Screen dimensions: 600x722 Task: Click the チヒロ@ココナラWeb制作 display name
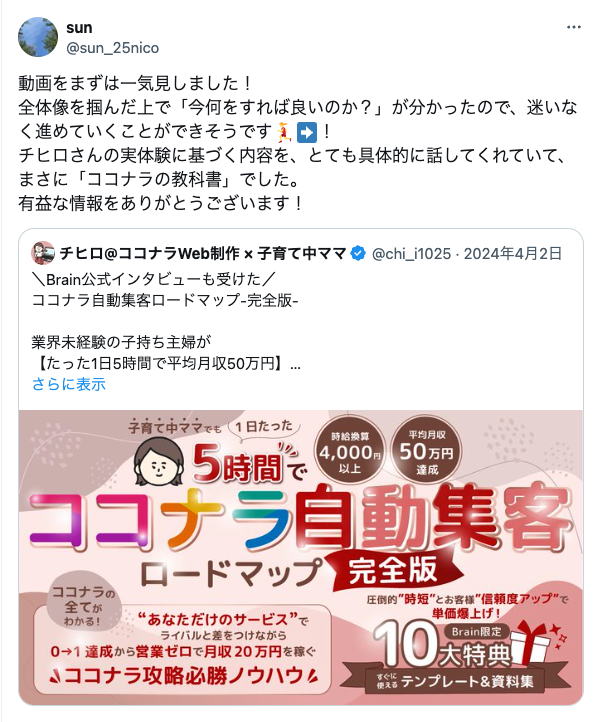[x=203, y=253]
